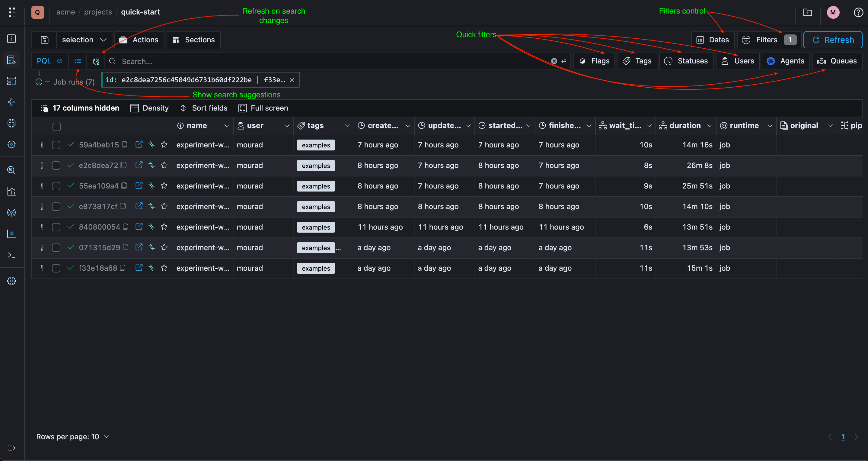
Task: Select checkbox for run 071315d29
Action: (56, 248)
